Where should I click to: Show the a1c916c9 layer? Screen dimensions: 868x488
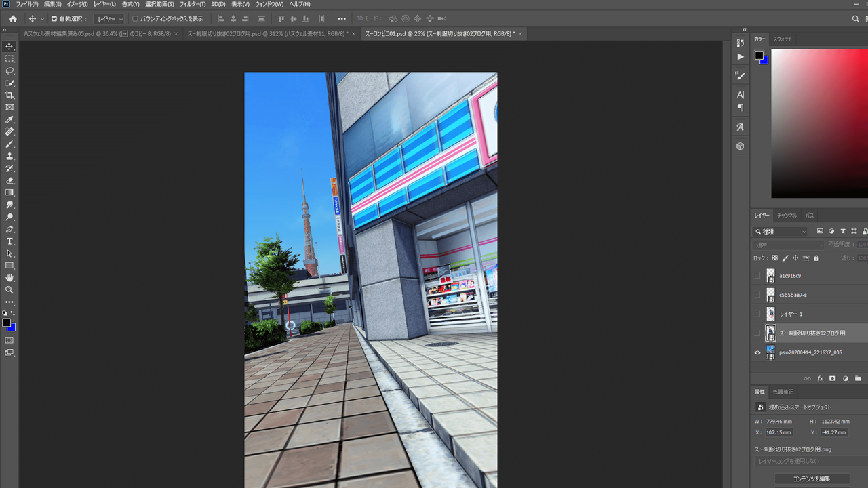click(x=757, y=276)
